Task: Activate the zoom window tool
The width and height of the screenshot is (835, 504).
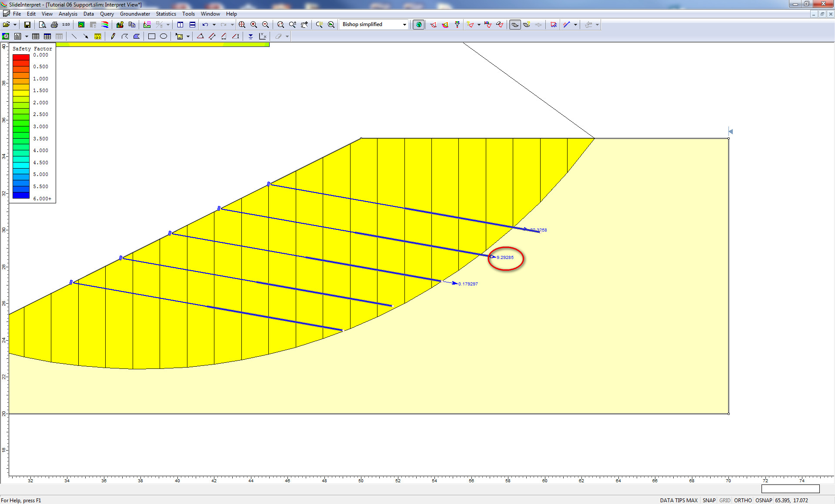Action: coord(281,25)
